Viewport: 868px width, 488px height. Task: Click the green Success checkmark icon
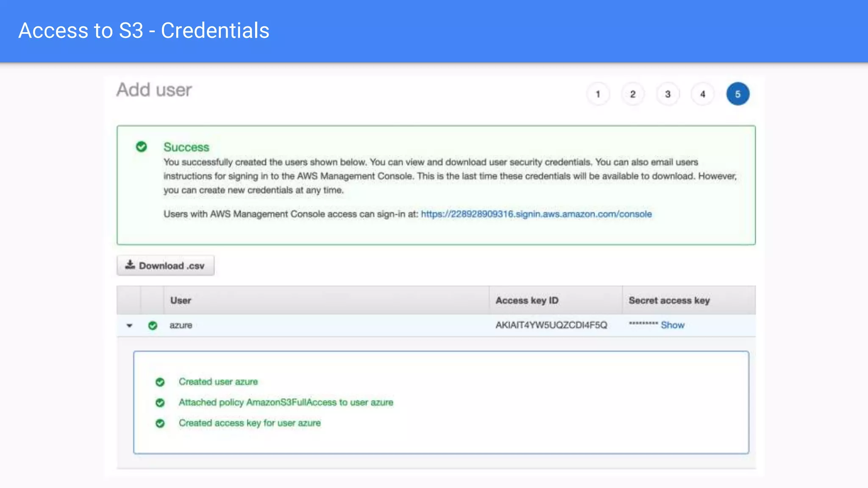[142, 147]
